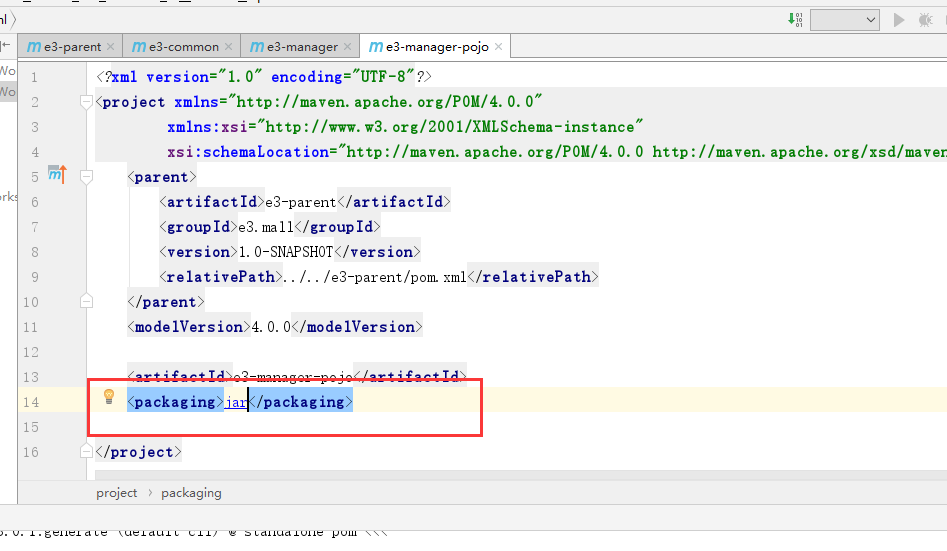
Task: Click the '../../e3-parent/pom.xml' relative path text
Action: coord(374,277)
